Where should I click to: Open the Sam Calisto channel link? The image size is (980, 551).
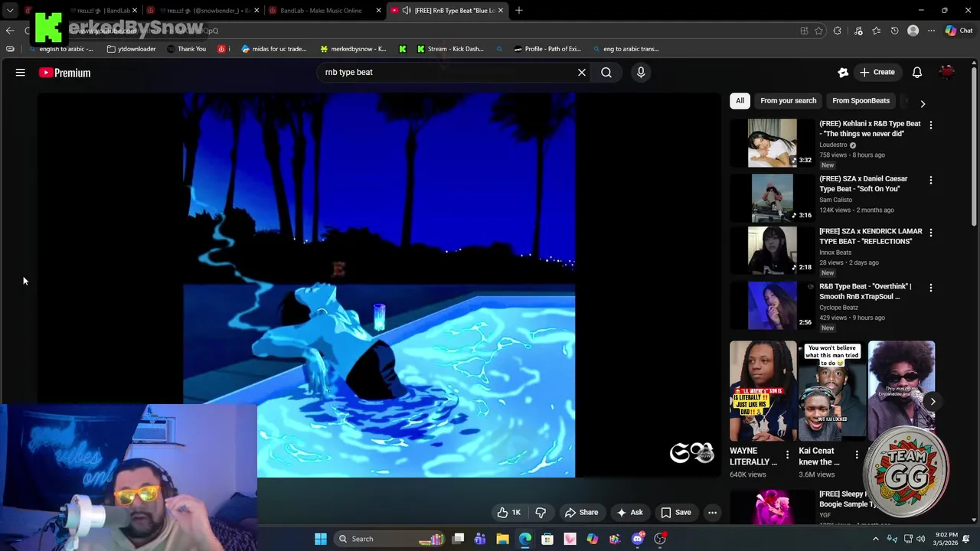835,200
